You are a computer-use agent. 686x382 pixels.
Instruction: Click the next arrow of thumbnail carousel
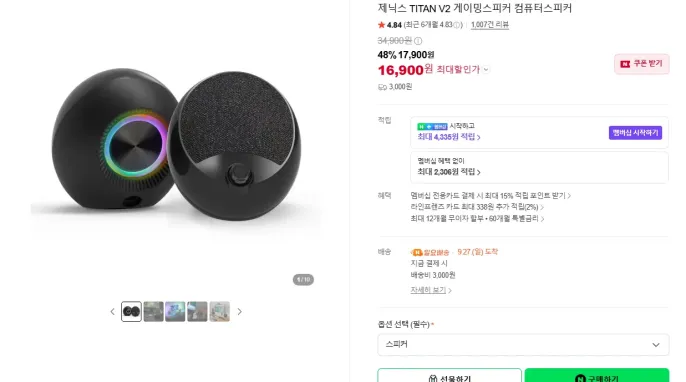click(x=239, y=312)
